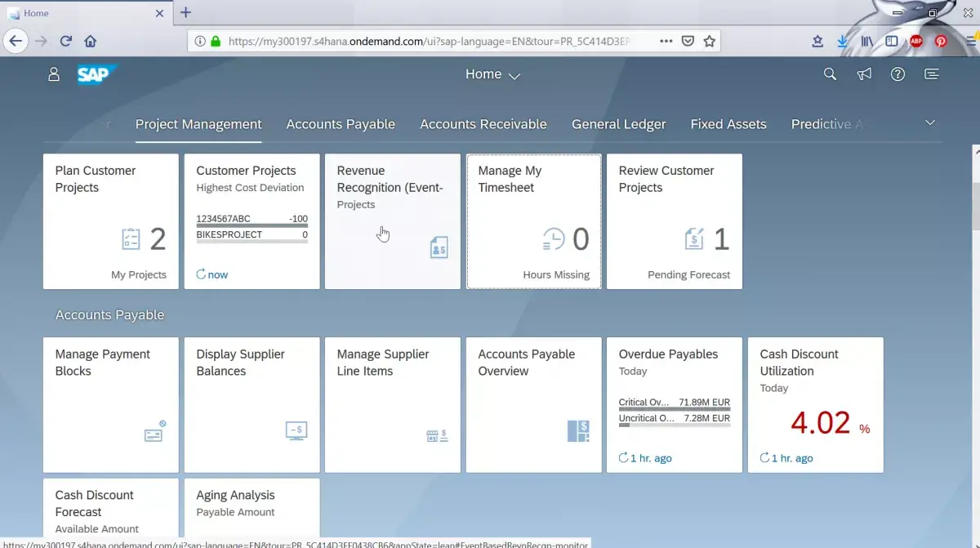This screenshot has height=548, width=980.
Task: Click the megaphone announcements icon
Action: tap(864, 74)
